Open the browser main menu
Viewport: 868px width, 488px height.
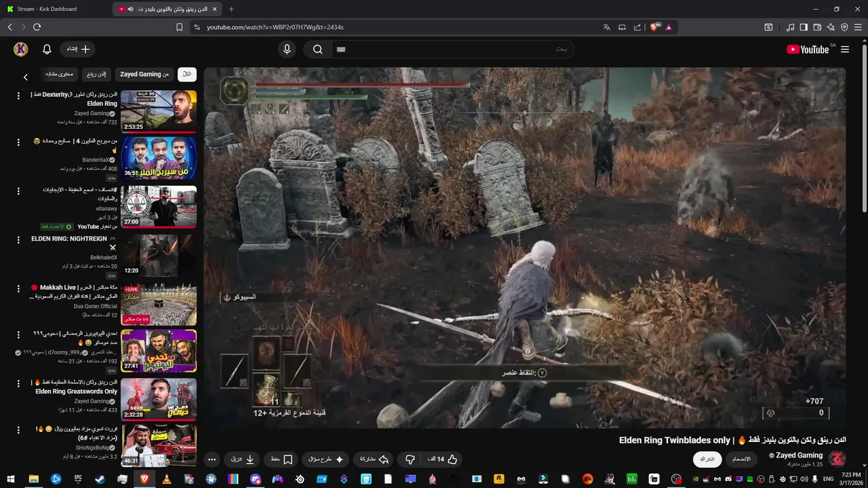click(x=858, y=27)
